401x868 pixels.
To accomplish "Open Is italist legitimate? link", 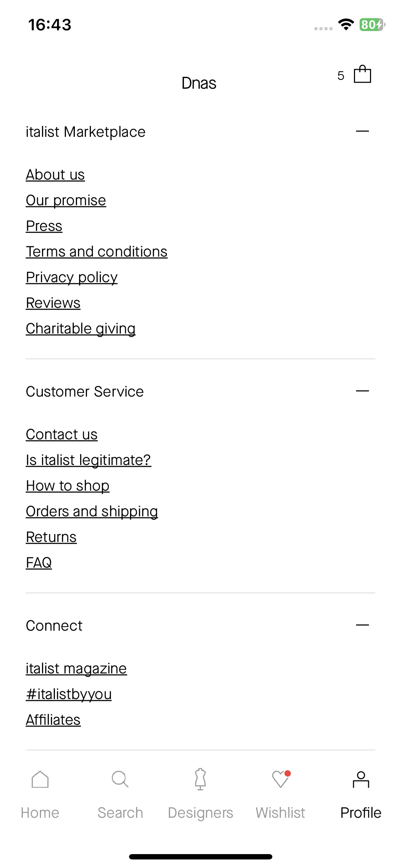I will click(88, 460).
